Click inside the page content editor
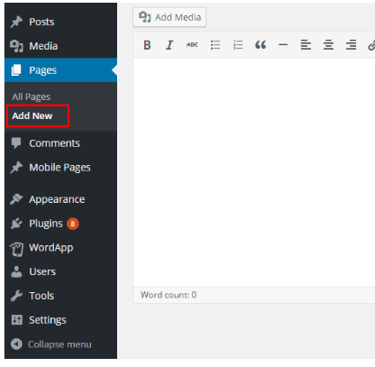The image size is (375, 367). click(x=254, y=172)
